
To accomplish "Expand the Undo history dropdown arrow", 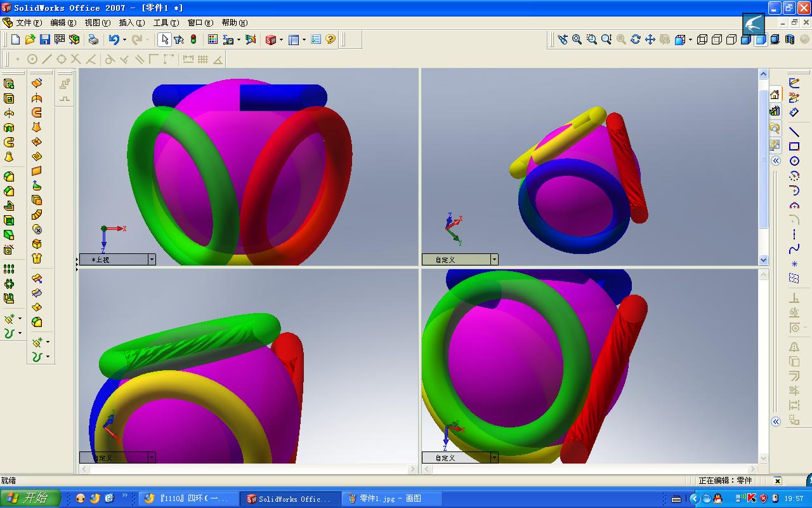I will click(124, 39).
